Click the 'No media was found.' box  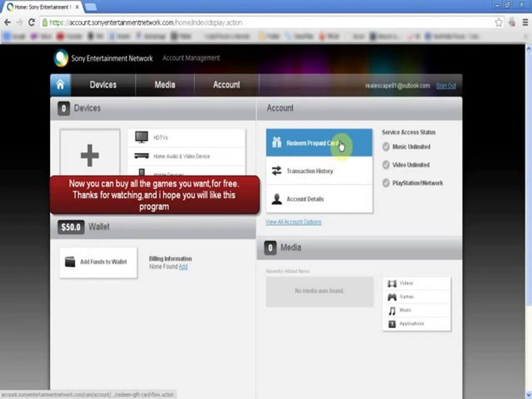coord(319,291)
